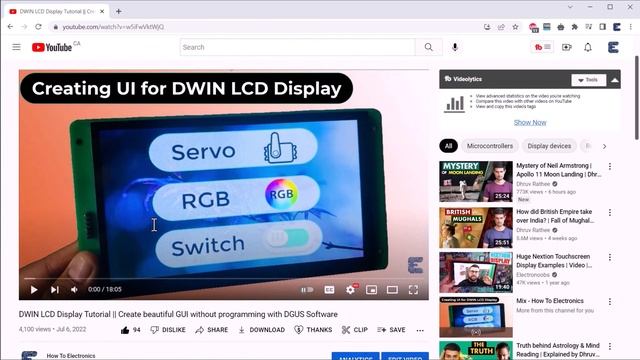640x360 pixels.
Task: Click the Edit Video button
Action: (405, 356)
